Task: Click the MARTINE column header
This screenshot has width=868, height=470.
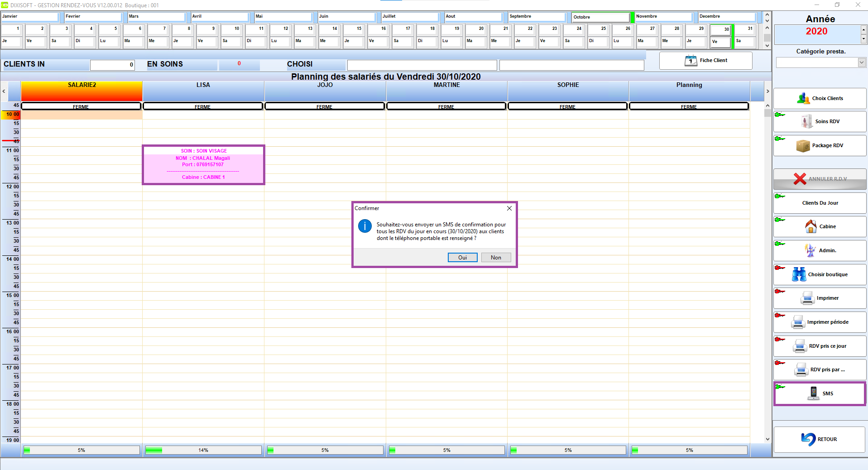Action: (x=447, y=91)
